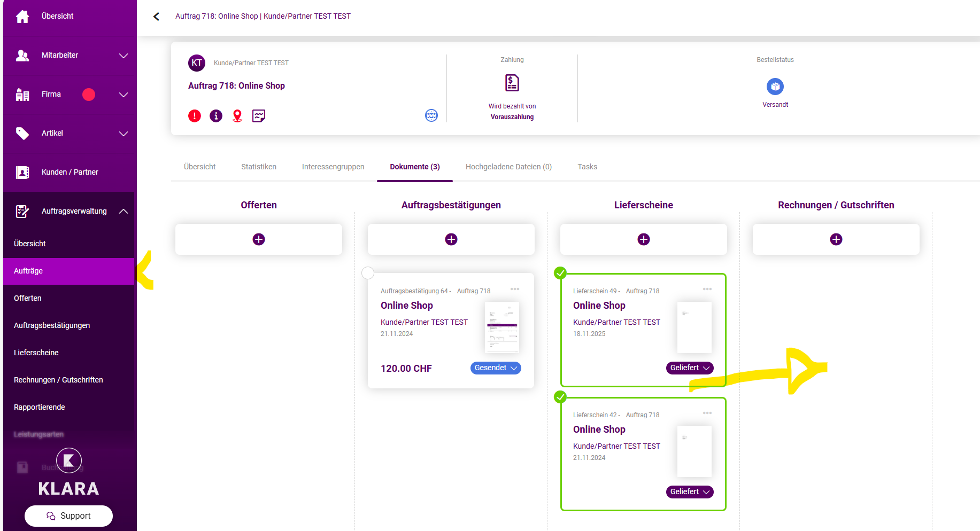Add new Rechnung with plus icon
This screenshot has height=531, width=980.
[836, 239]
